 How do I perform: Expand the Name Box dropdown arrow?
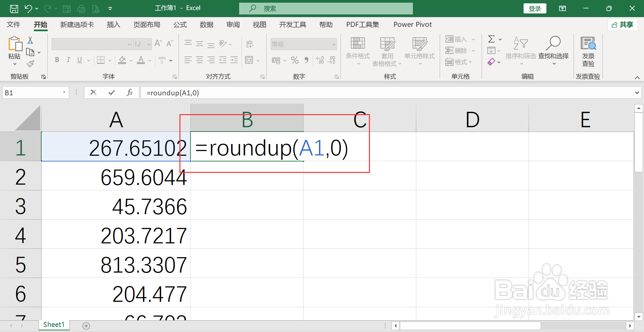point(64,93)
